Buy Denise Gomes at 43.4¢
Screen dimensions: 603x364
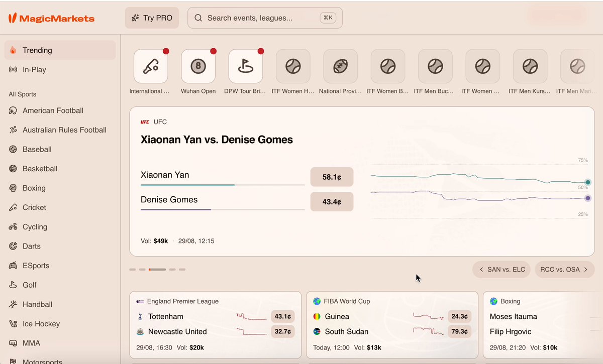(332, 202)
